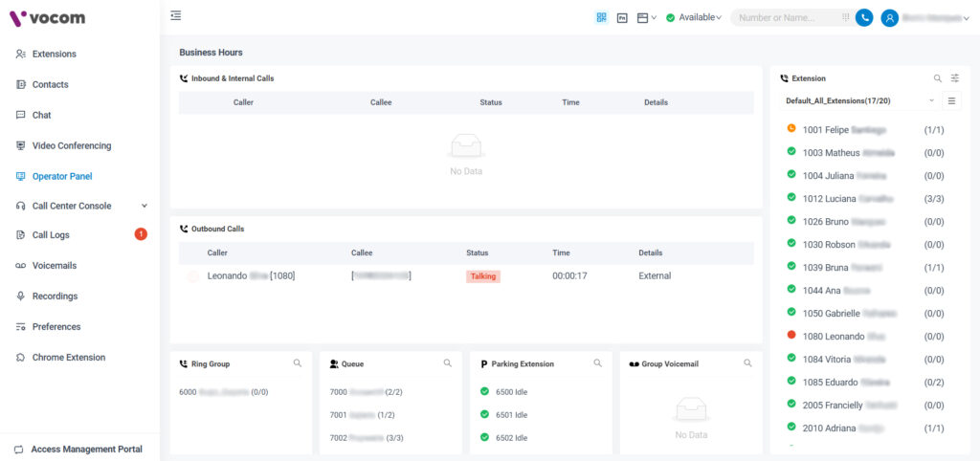Open Access Management Portal link
This screenshot has height=461, width=980.
click(86, 450)
